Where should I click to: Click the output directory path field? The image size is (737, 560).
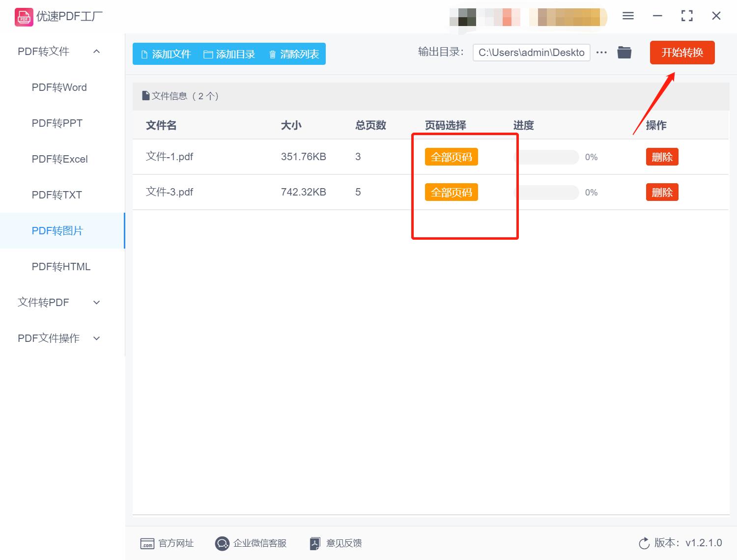[531, 52]
